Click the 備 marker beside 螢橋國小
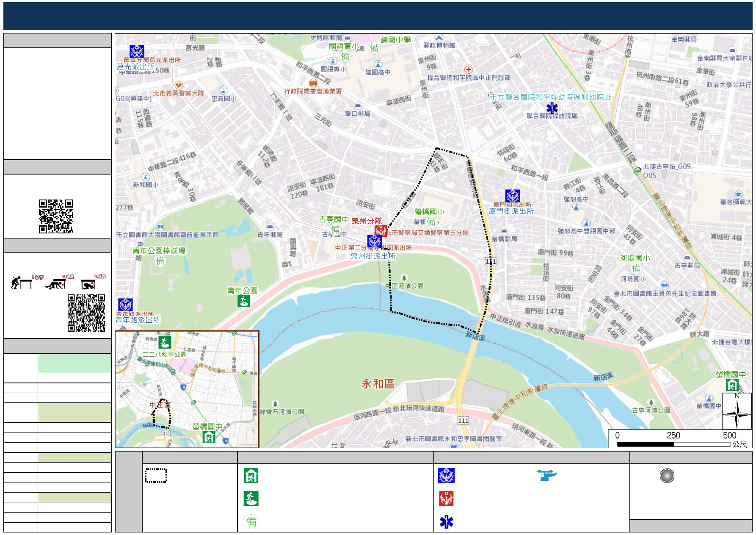 431,222
